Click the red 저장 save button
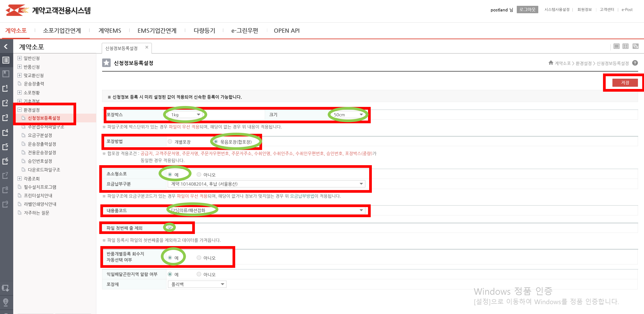Image resolution: width=644 pixels, height=314 pixels. [625, 82]
